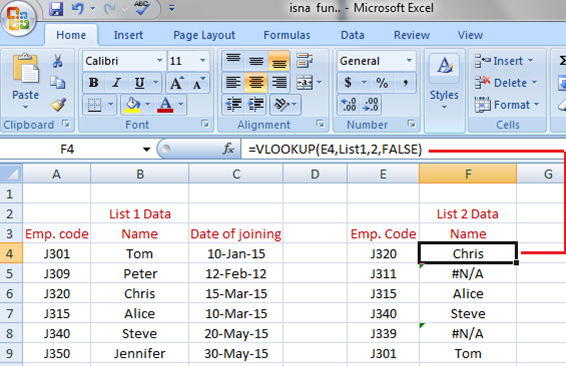Switch to the Insert tab

tap(128, 35)
